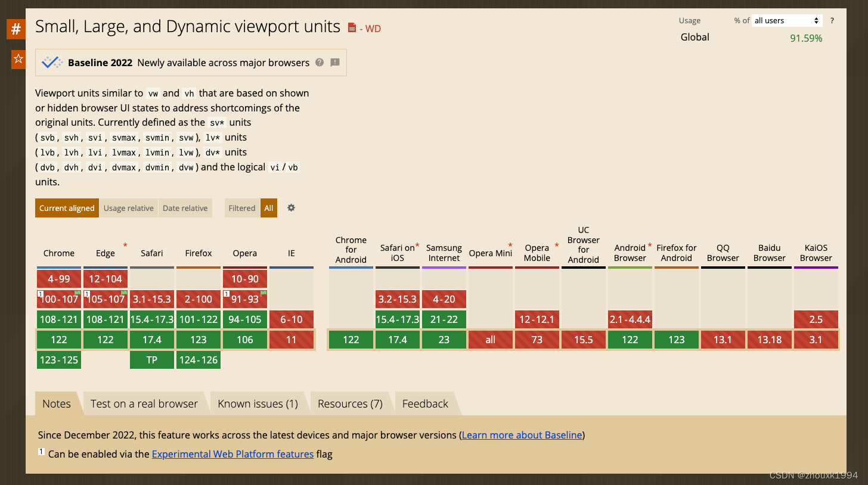Click IE 6-10 cell

[292, 319]
